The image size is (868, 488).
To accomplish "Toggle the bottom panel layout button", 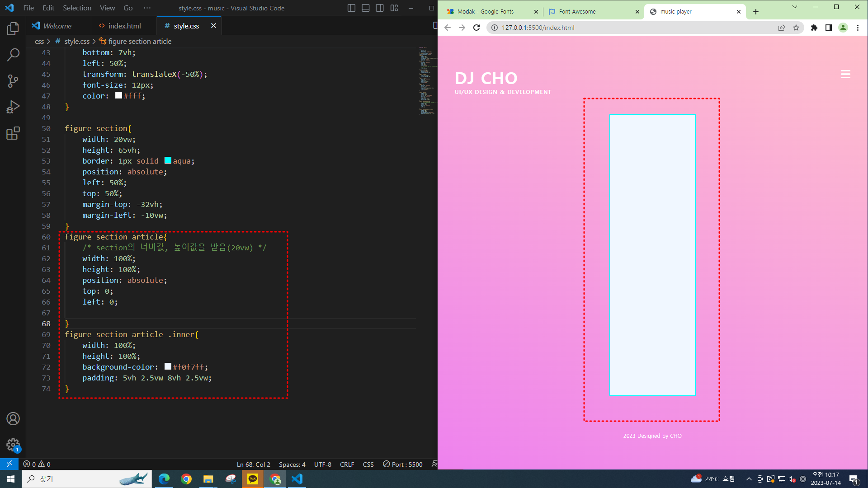I will [x=366, y=8].
